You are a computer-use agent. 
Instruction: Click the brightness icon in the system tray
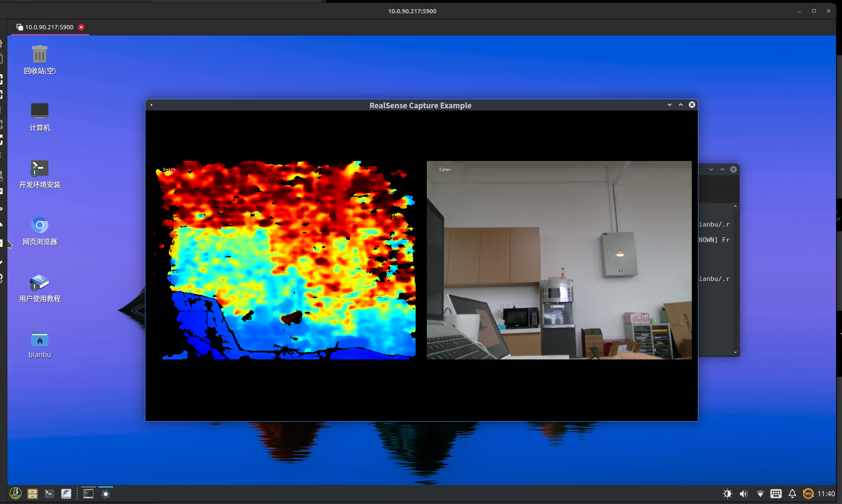tap(727, 494)
